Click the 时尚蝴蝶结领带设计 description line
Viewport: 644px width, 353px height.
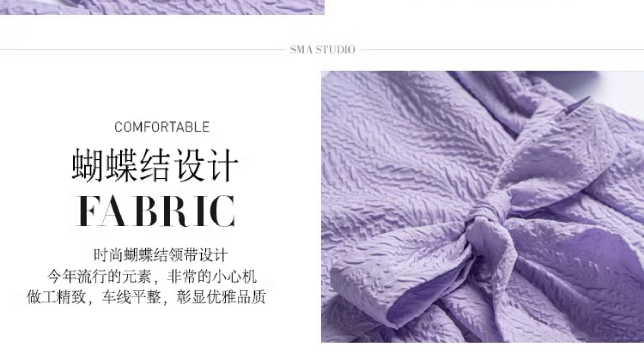point(160,255)
